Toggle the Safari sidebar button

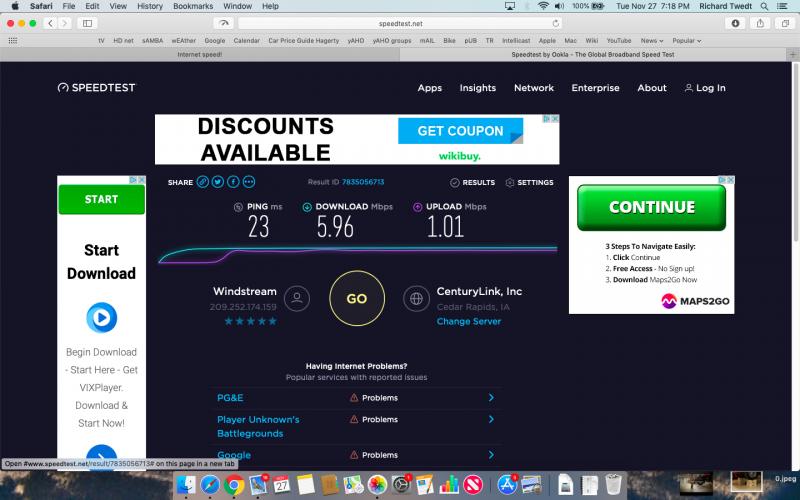click(x=87, y=23)
